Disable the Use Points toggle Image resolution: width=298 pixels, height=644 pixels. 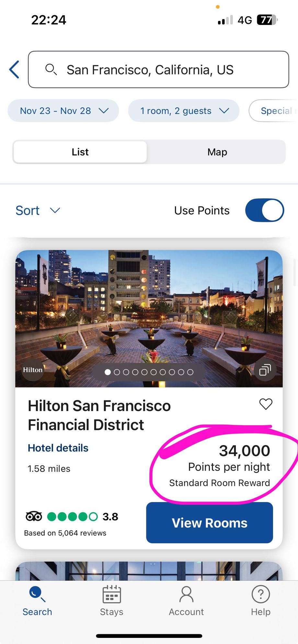coord(264,210)
